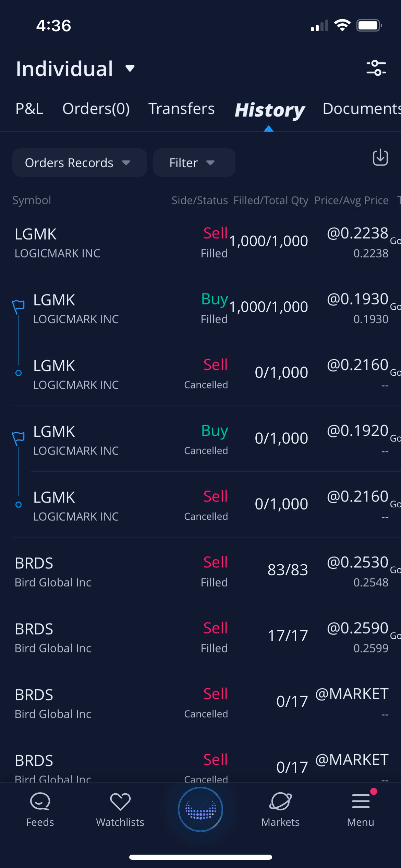
Task: Expand the Filter dropdown
Action: (x=194, y=162)
